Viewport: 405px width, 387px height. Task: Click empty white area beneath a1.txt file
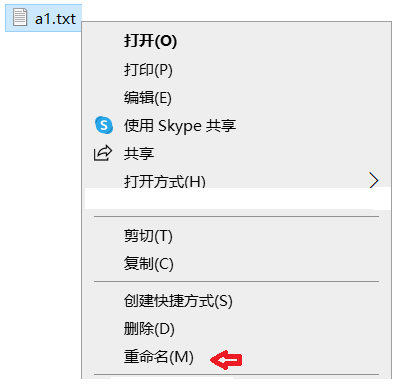40,200
